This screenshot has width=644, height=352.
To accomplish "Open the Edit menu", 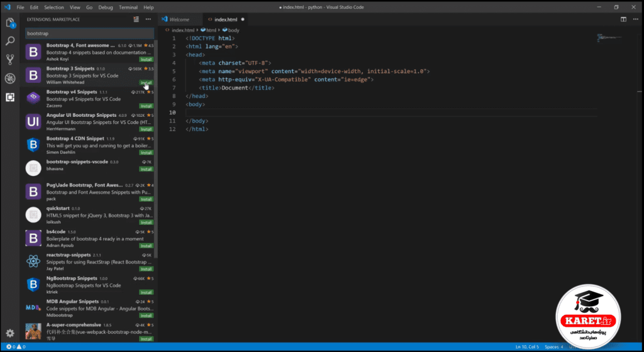I will coord(34,8).
